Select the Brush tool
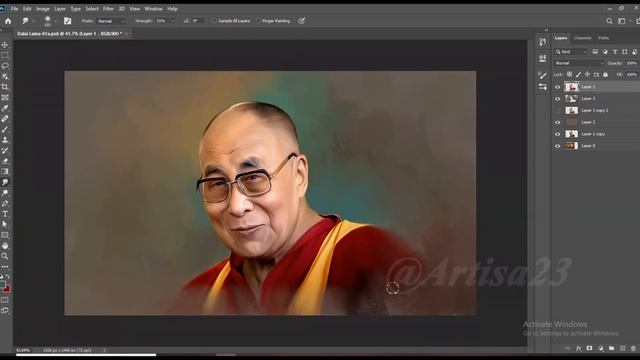This screenshot has height=360, width=640. (x=5, y=129)
